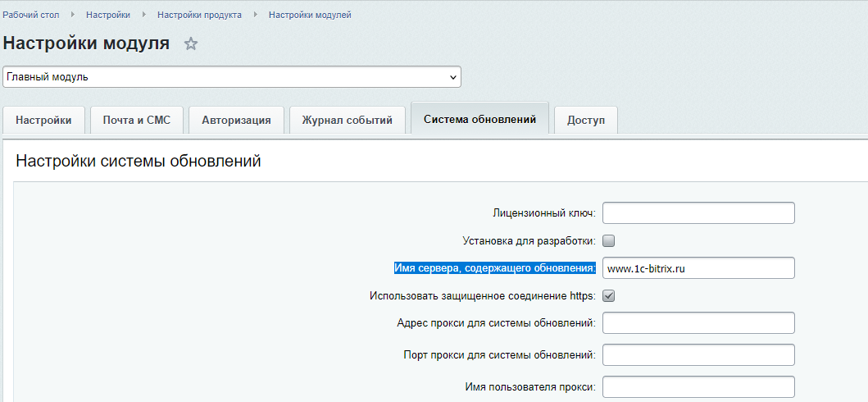Image resolution: width=868 pixels, height=402 pixels.
Task: Click the Настройки модуля page title
Action: point(86,43)
